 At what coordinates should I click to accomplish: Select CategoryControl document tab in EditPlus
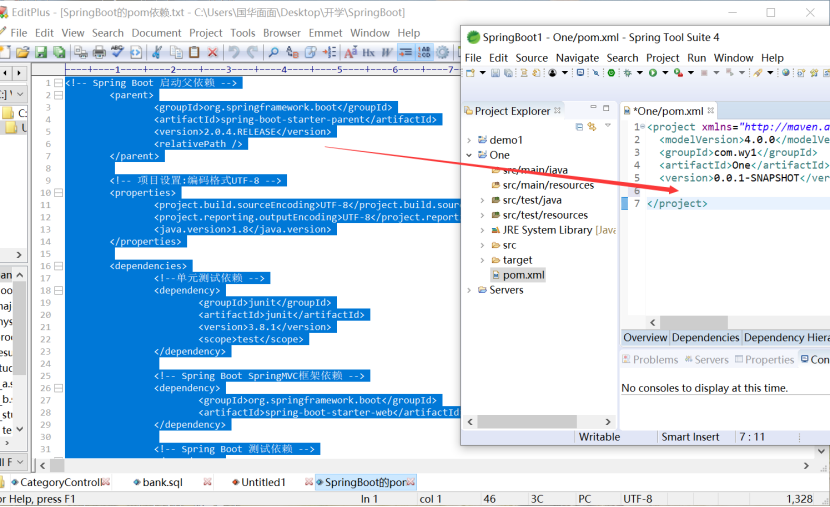60,482
